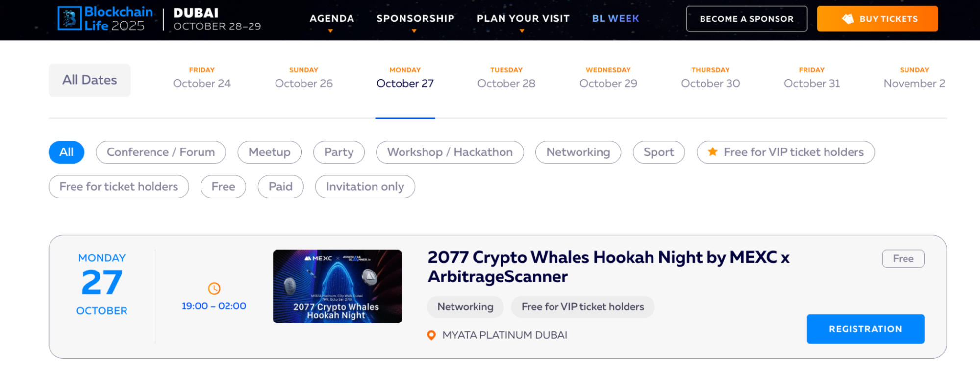Open the BL WEEK menu item

click(x=615, y=19)
